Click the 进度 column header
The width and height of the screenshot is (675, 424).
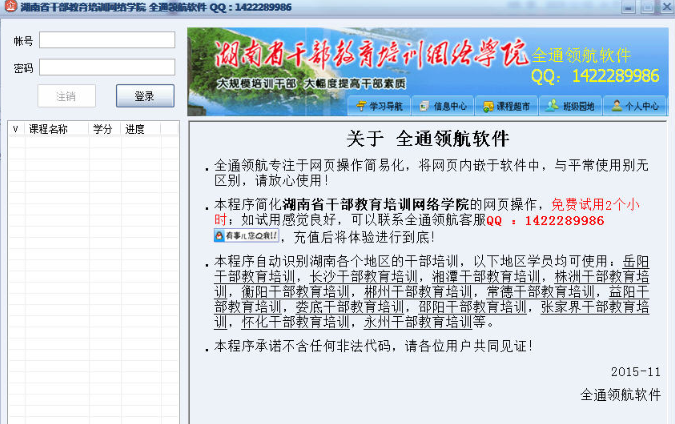(135, 129)
